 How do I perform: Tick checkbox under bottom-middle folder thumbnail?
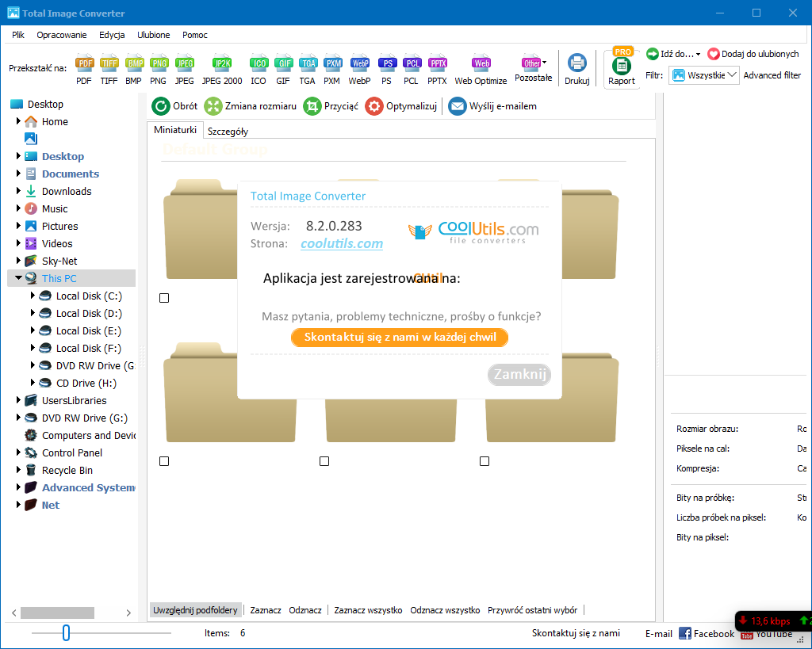point(324,461)
